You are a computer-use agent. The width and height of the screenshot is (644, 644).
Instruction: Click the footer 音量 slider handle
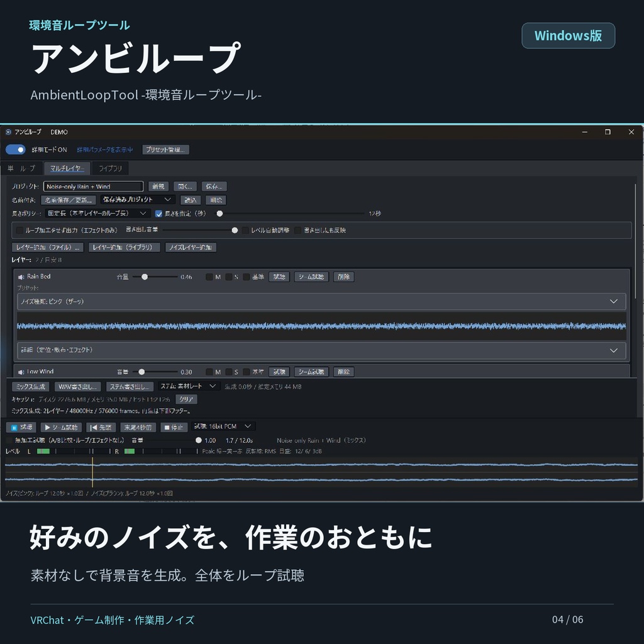pyautogui.click(x=199, y=440)
